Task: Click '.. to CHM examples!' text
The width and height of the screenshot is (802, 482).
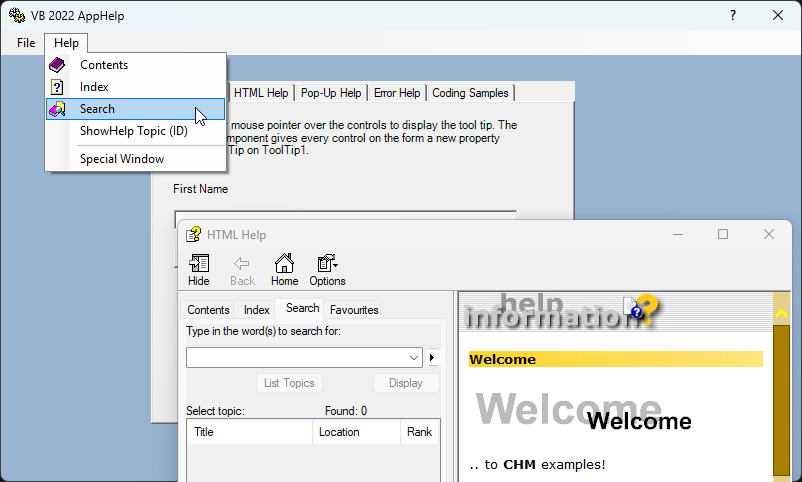Action: click(x=537, y=465)
